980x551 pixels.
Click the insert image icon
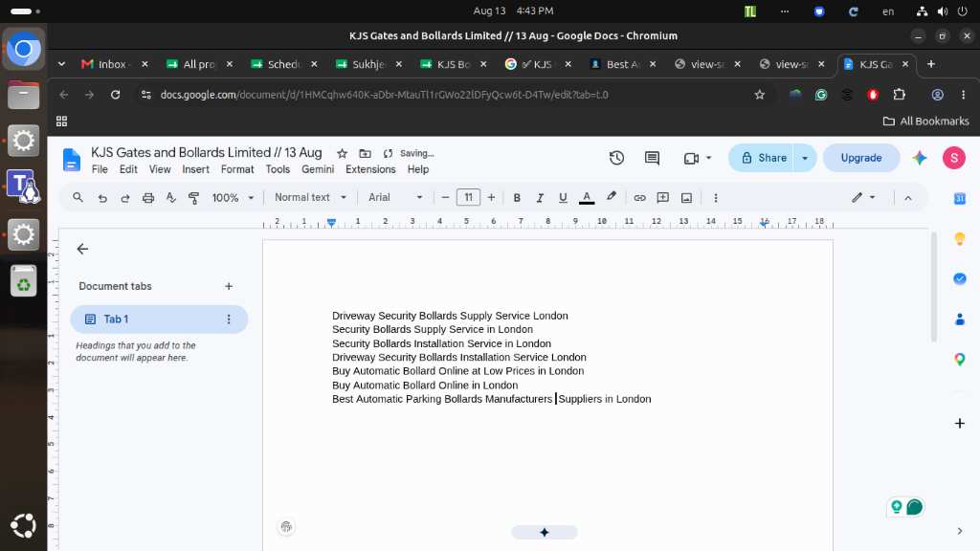[686, 198]
